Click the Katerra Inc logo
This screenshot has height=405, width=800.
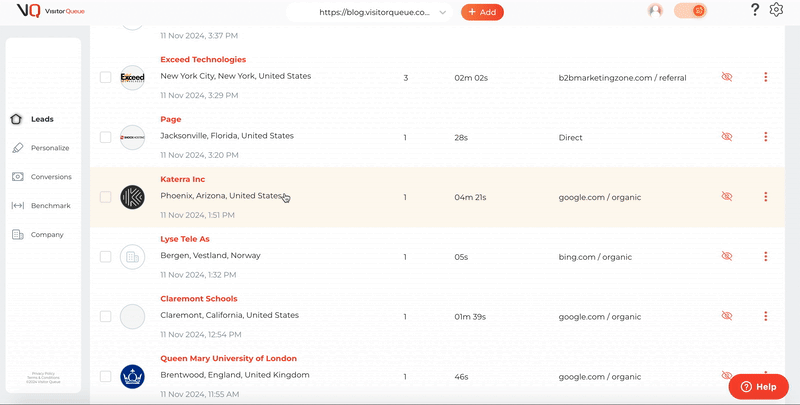point(133,197)
